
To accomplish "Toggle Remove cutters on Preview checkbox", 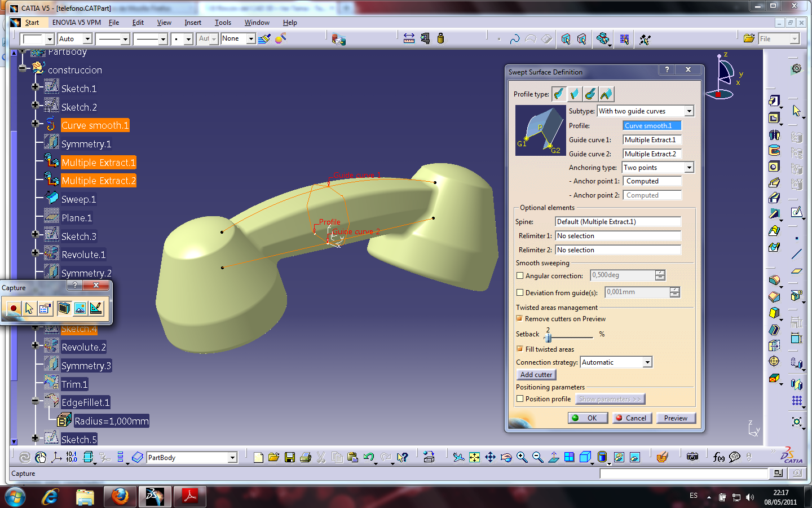I will click(519, 318).
